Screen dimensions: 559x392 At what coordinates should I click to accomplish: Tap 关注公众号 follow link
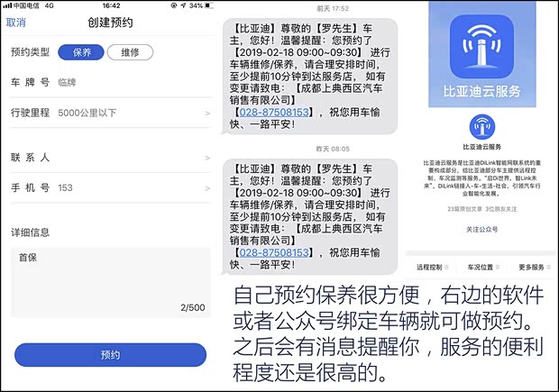pyautogui.click(x=482, y=230)
